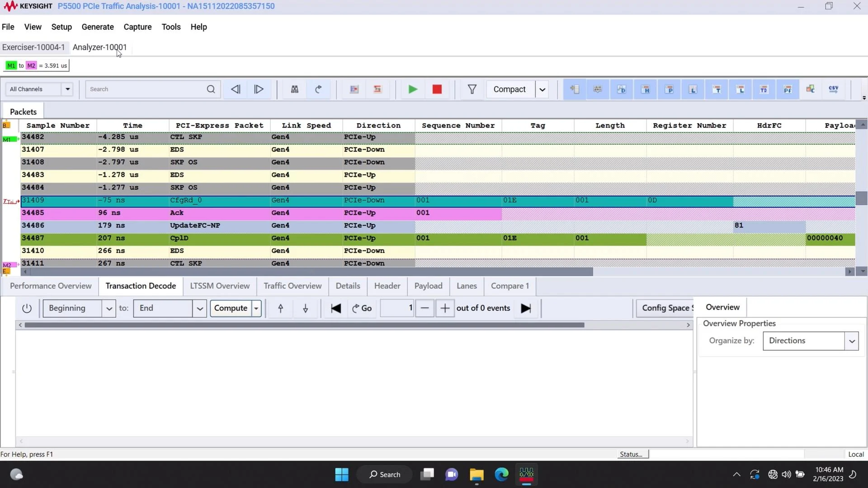
Task: Click the CSV export icon
Action: coord(834,89)
